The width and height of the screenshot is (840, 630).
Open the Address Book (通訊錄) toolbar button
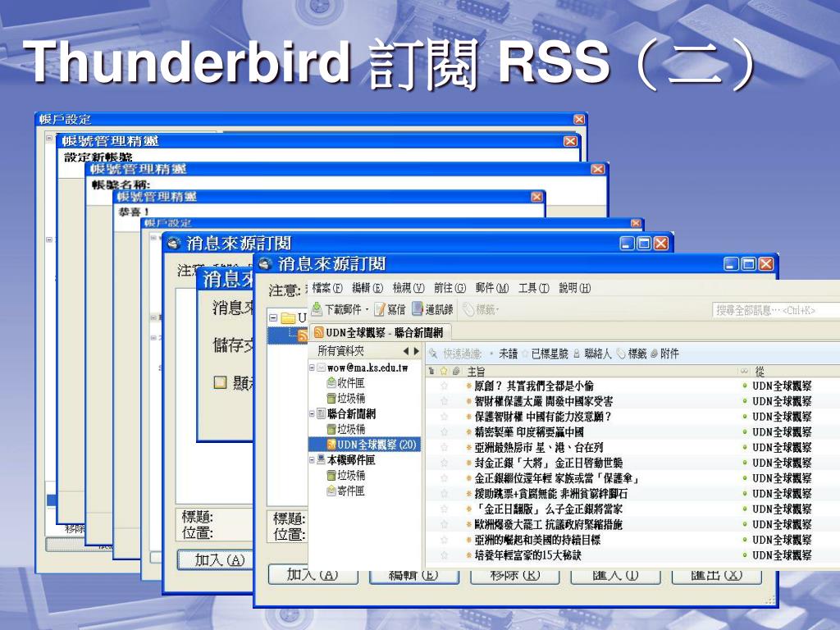click(x=432, y=309)
